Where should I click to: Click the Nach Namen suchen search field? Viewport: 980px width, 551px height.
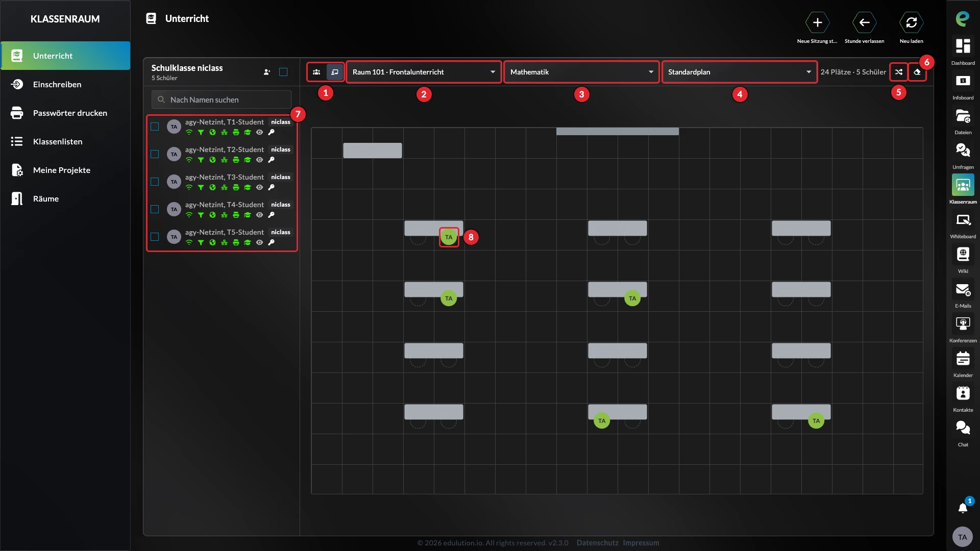pyautogui.click(x=222, y=99)
